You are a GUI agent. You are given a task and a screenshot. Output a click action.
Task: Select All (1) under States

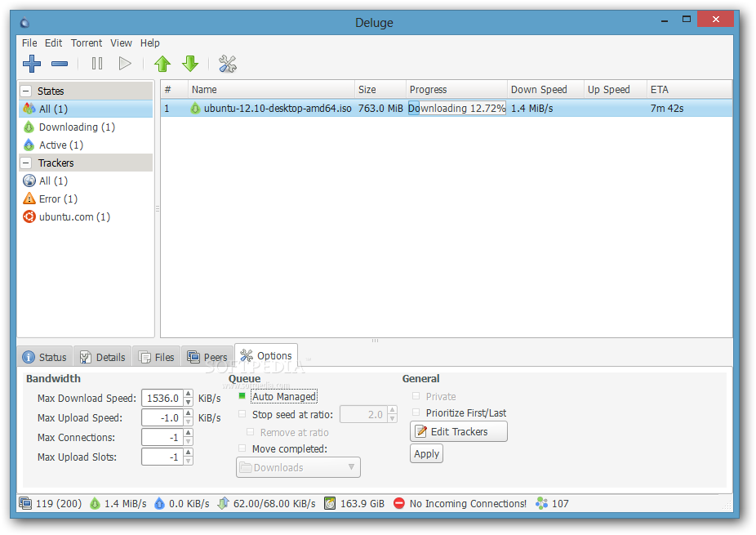[x=86, y=109]
